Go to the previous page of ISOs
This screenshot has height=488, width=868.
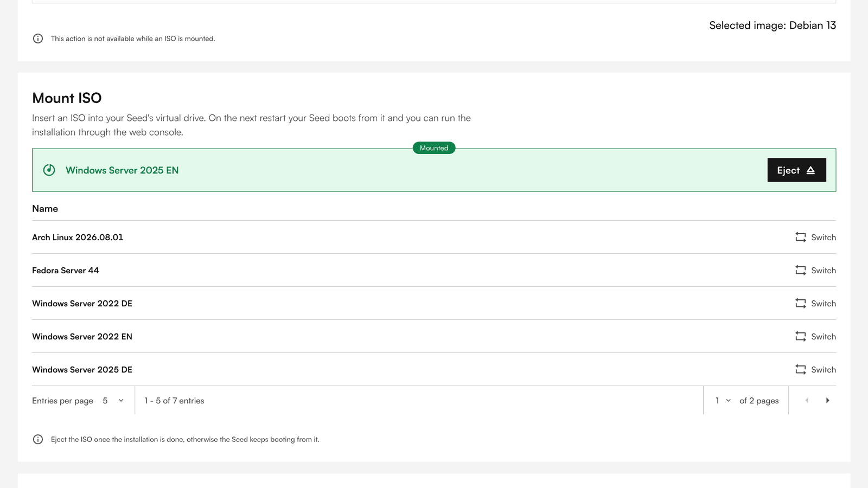tap(807, 401)
